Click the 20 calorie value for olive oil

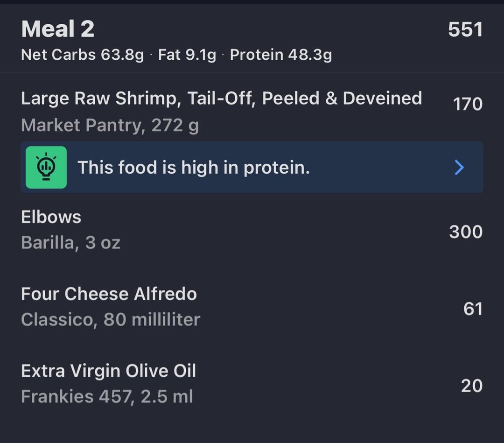471,386
